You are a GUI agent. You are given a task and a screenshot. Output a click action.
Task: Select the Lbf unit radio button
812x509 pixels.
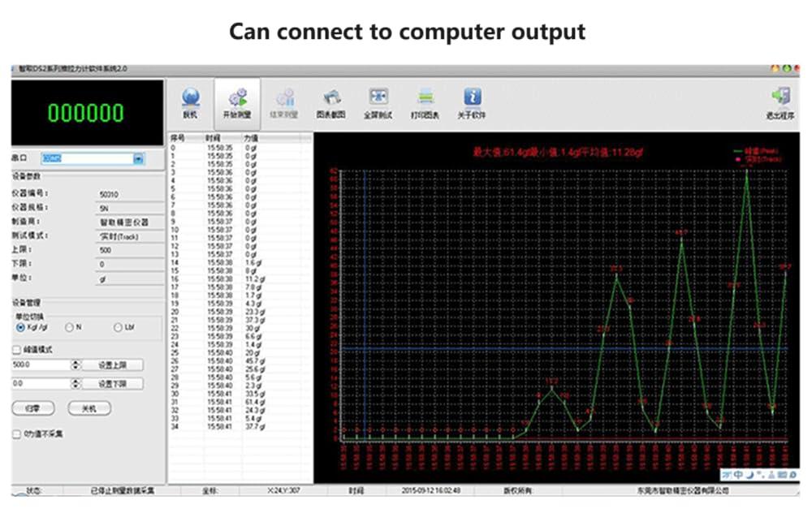point(118,327)
